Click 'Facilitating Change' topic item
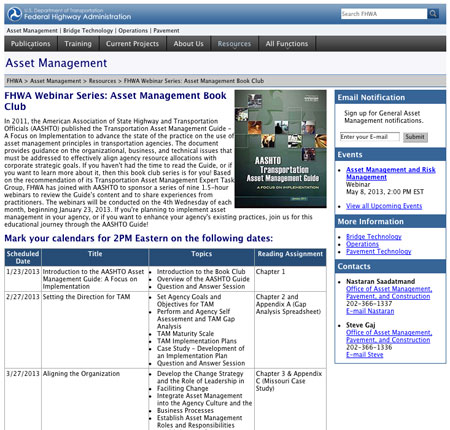This screenshot has width=450, height=430. [x=182, y=388]
